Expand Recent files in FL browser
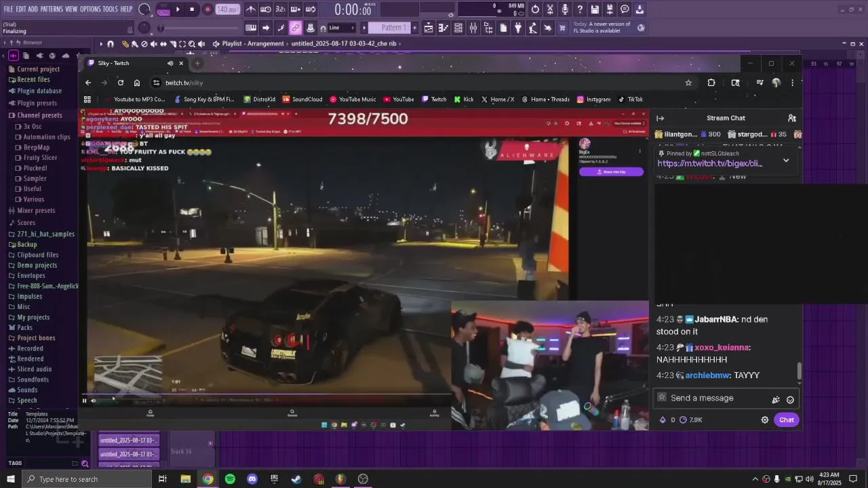The image size is (868, 488). [33, 80]
